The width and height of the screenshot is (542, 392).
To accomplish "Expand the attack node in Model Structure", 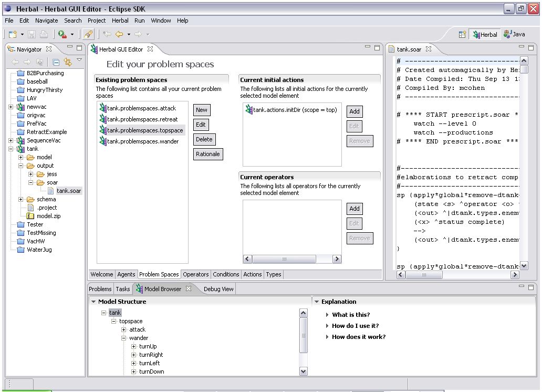I will pyautogui.click(x=123, y=329).
